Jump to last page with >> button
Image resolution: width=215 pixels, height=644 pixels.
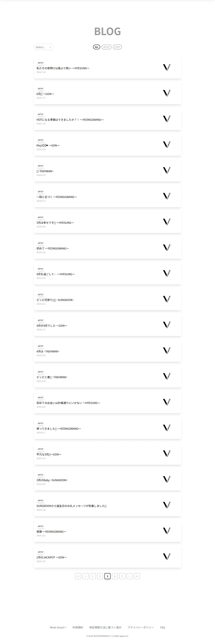137,576
